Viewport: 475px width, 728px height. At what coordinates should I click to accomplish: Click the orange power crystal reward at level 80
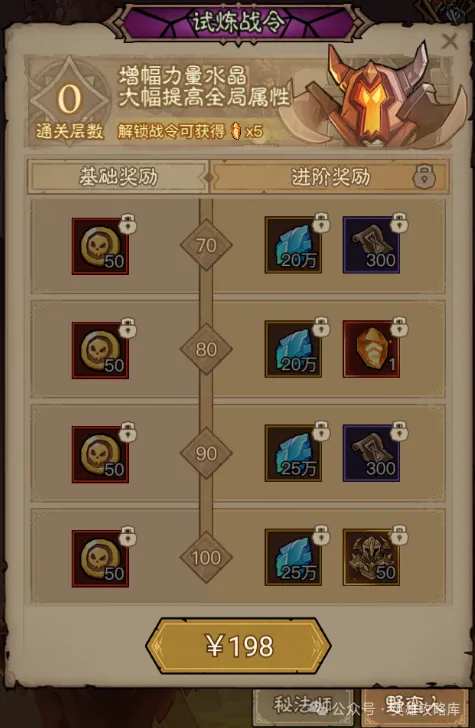coord(371,349)
